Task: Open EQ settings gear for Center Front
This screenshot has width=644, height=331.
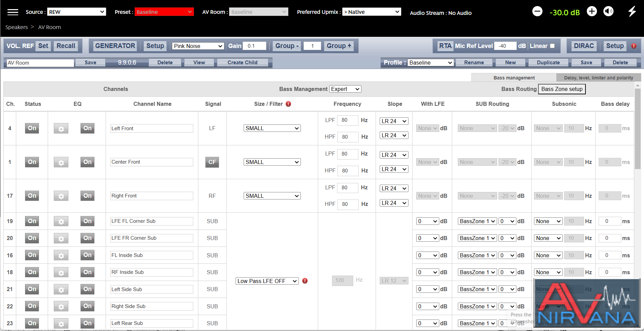Action: coord(61,162)
